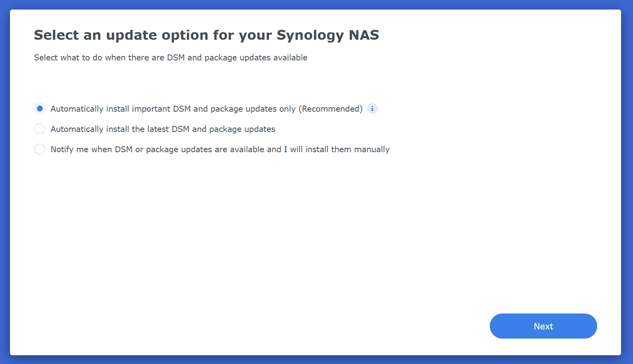Click the Next button
The height and width of the screenshot is (364, 633).
point(543,326)
